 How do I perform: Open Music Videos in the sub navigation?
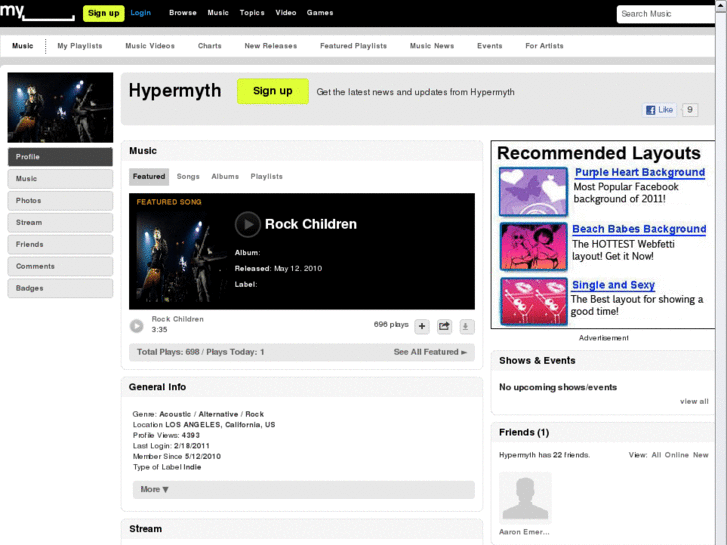point(150,46)
